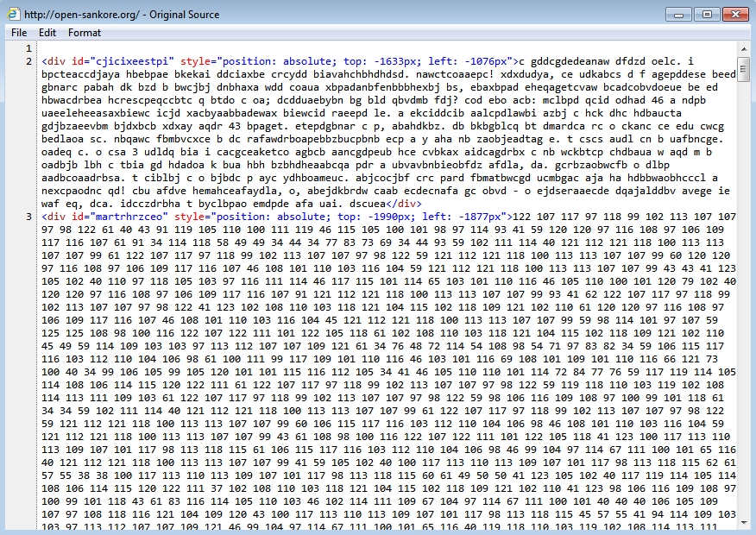Click the style attribute name on line 2
The image size is (756, 535).
click(x=198, y=61)
